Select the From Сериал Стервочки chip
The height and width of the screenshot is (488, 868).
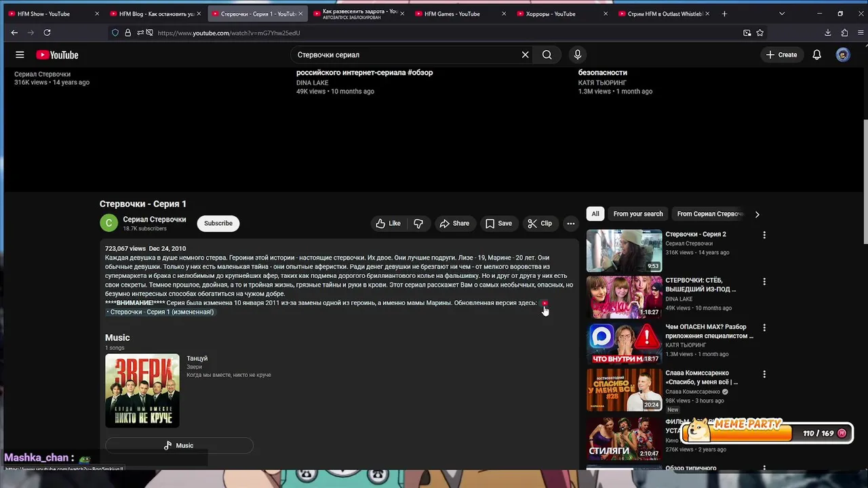(x=709, y=214)
